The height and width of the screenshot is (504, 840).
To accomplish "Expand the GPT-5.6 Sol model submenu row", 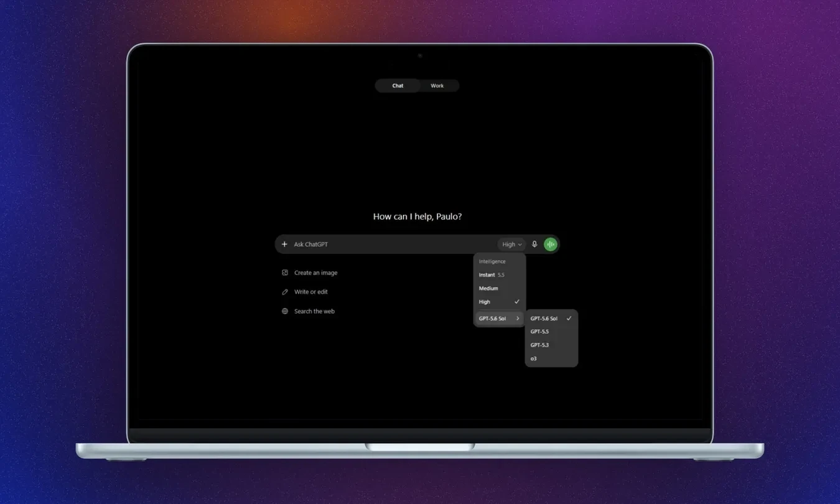I will pos(500,319).
